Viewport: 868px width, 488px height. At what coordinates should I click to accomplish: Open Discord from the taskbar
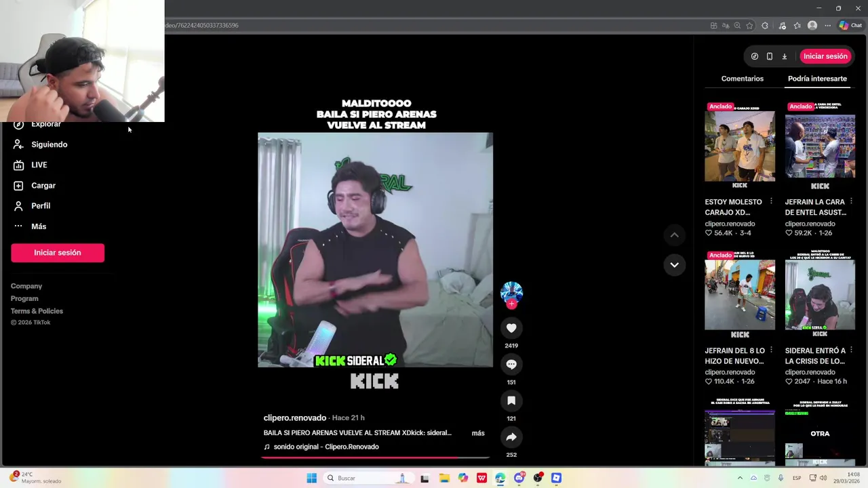(519, 478)
